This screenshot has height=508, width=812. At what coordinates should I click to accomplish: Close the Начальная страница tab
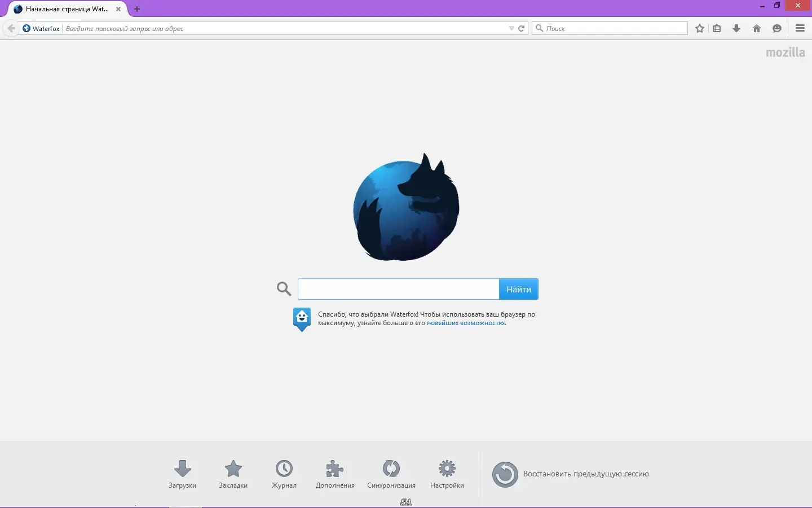pos(118,9)
